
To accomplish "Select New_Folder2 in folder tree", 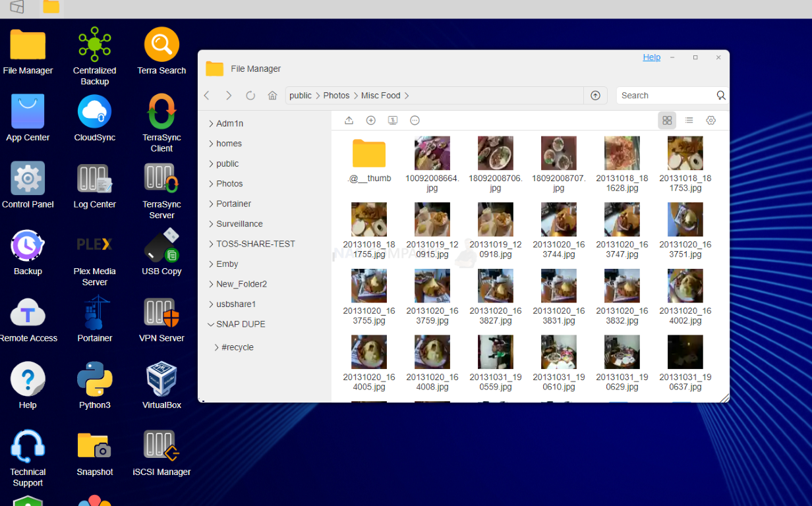I will pyautogui.click(x=242, y=284).
